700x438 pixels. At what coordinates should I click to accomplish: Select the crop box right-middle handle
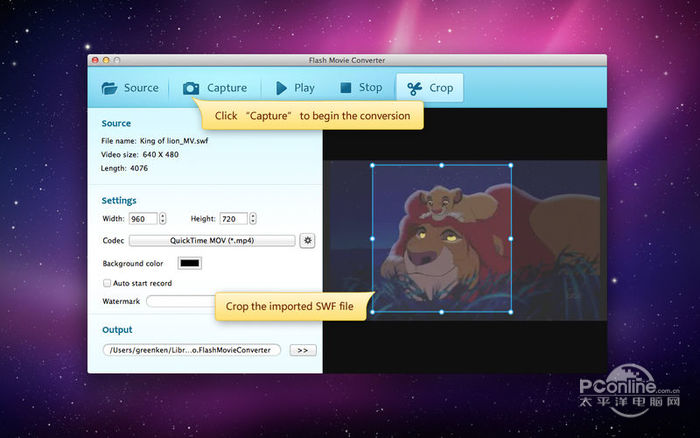coord(511,239)
